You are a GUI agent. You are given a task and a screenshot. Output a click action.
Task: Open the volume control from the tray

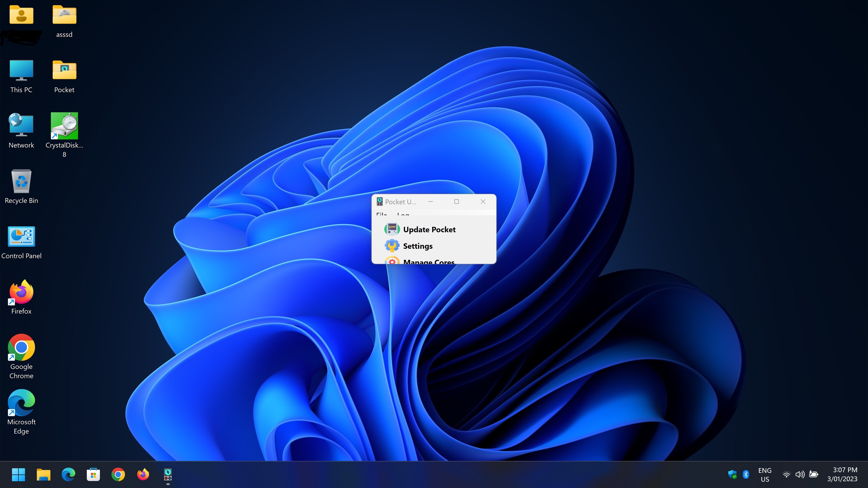point(800,474)
